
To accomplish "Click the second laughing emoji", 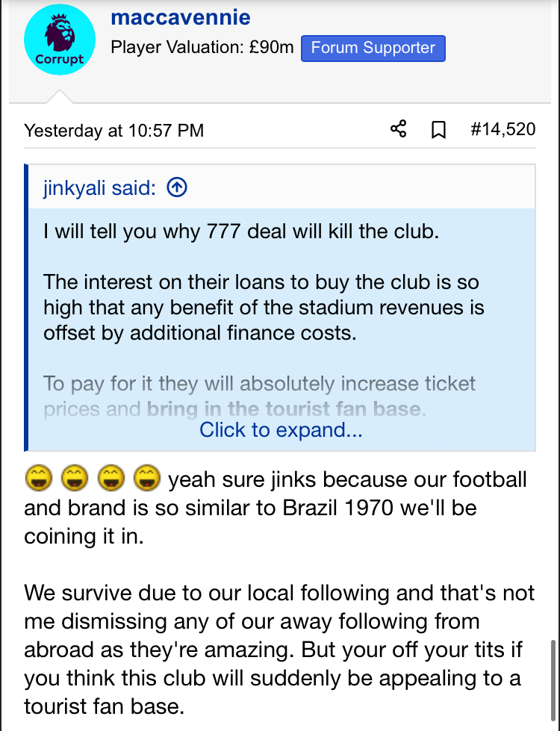I will [x=75, y=479].
